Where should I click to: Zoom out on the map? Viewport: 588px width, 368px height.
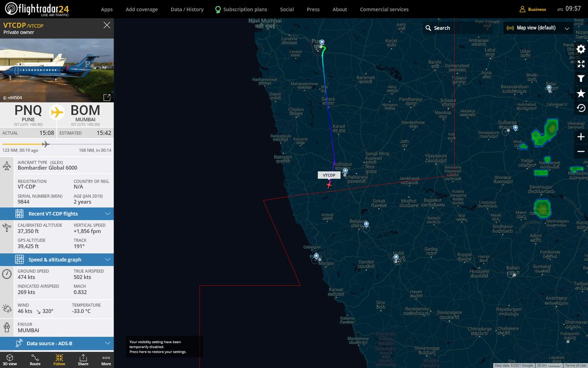581,152
